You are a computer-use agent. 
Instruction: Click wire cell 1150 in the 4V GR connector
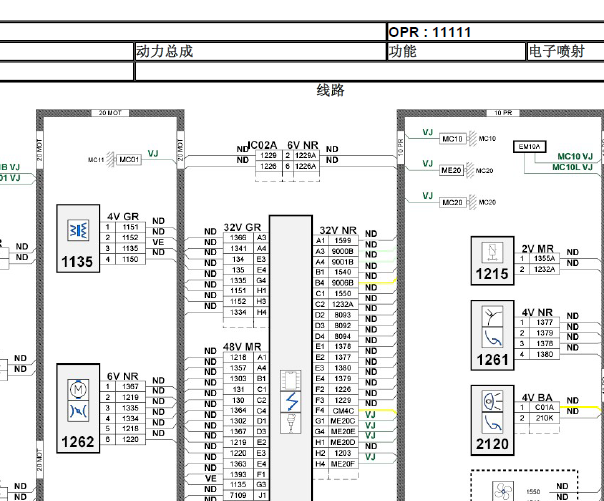pos(130,259)
